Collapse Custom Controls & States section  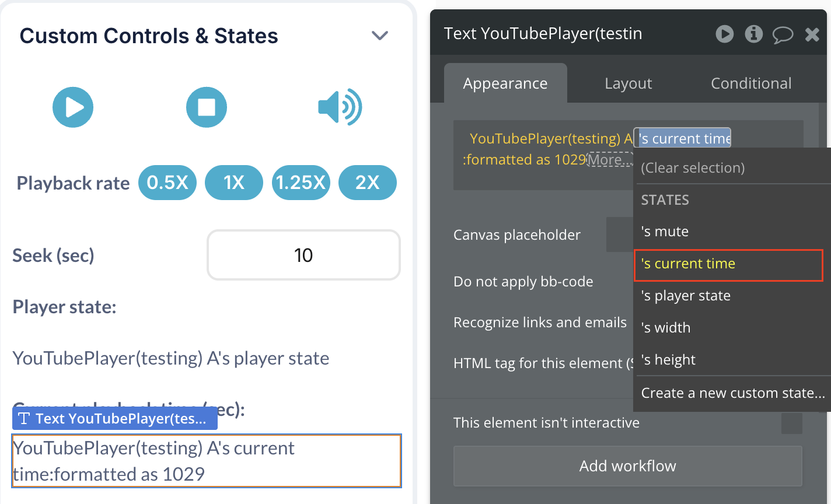(x=380, y=36)
